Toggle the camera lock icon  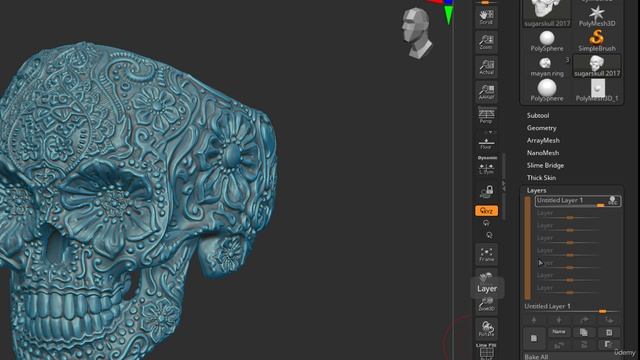(486, 191)
